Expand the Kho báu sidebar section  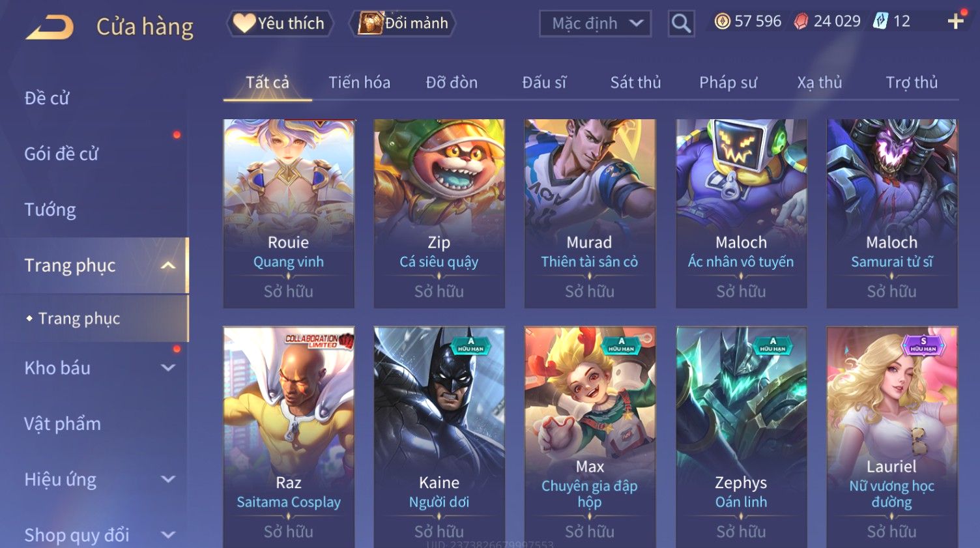point(168,368)
